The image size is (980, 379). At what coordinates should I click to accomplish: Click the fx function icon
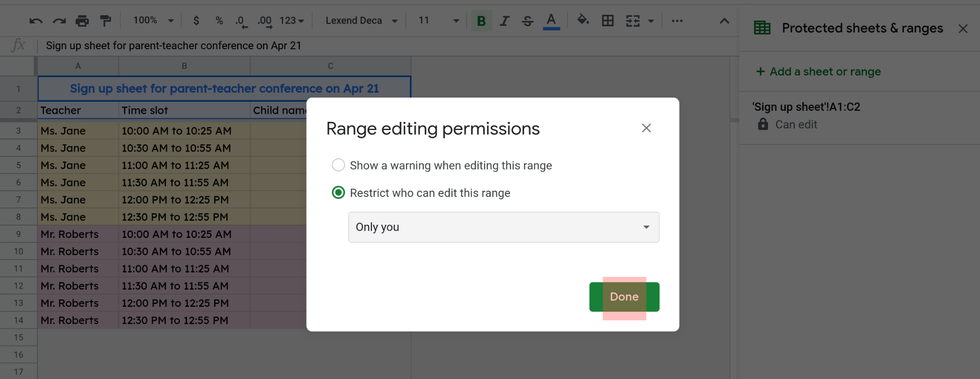tap(18, 45)
